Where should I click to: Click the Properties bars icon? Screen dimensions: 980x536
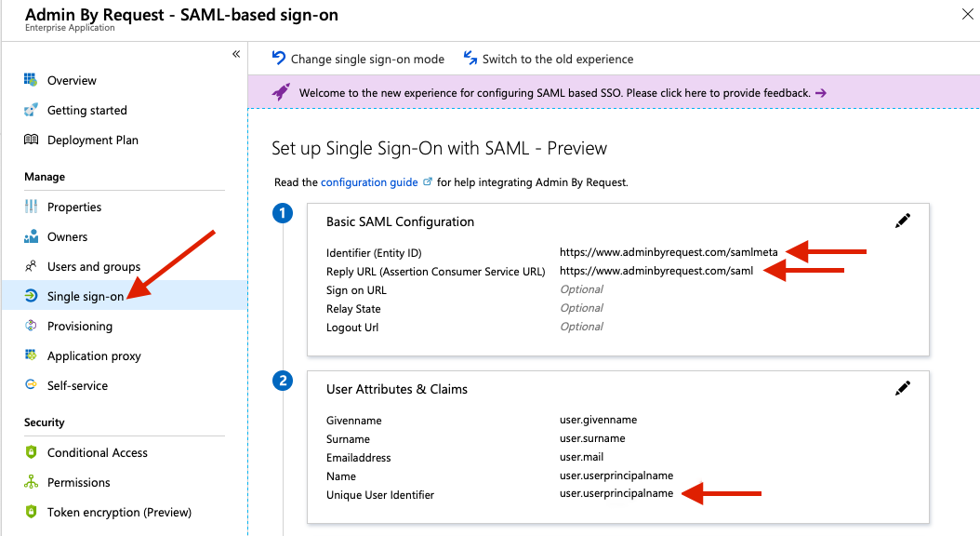pyautogui.click(x=31, y=207)
